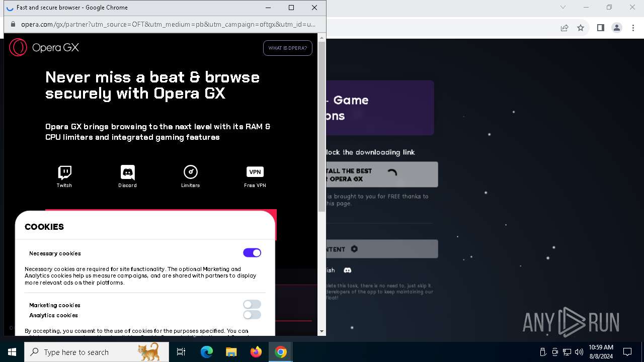Click the Limiters feature icon

pyautogui.click(x=191, y=172)
